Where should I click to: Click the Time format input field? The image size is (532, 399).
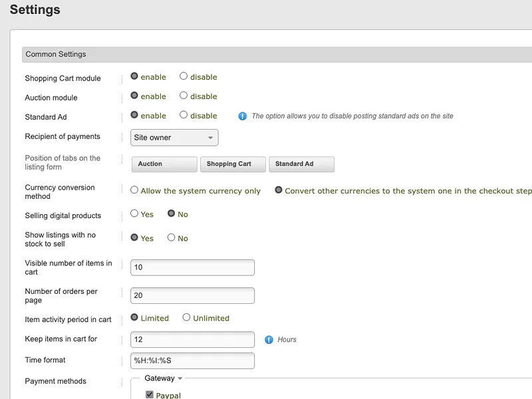192,361
